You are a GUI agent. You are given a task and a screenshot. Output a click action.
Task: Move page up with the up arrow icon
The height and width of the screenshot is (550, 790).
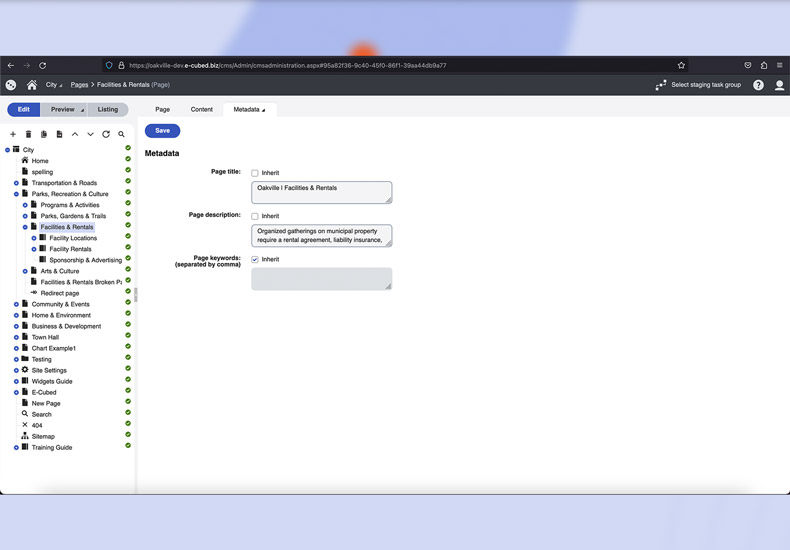(x=75, y=134)
